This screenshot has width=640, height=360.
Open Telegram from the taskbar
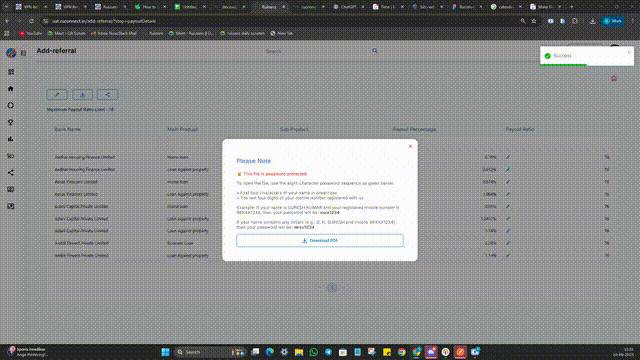point(328,352)
